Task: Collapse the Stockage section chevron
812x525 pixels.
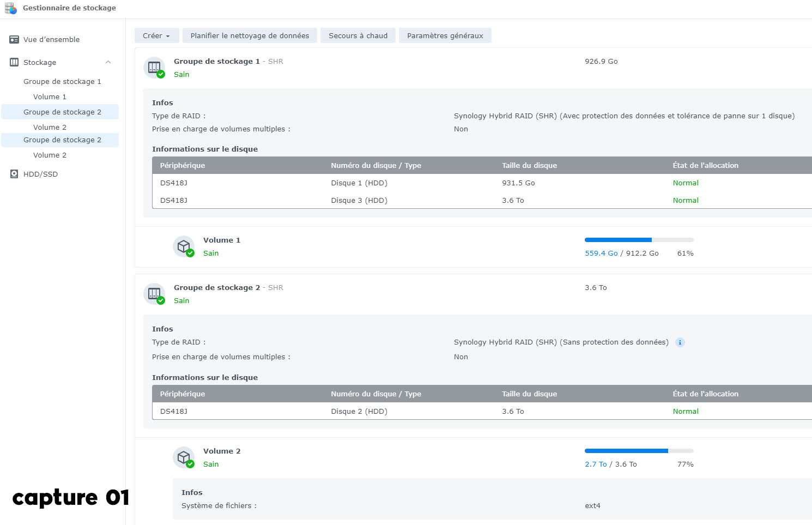Action: coord(108,63)
